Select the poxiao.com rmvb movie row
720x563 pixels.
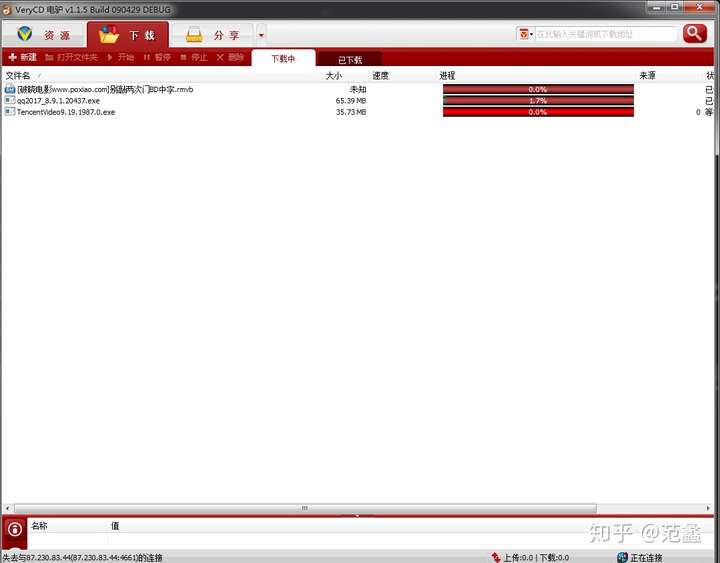point(358,89)
